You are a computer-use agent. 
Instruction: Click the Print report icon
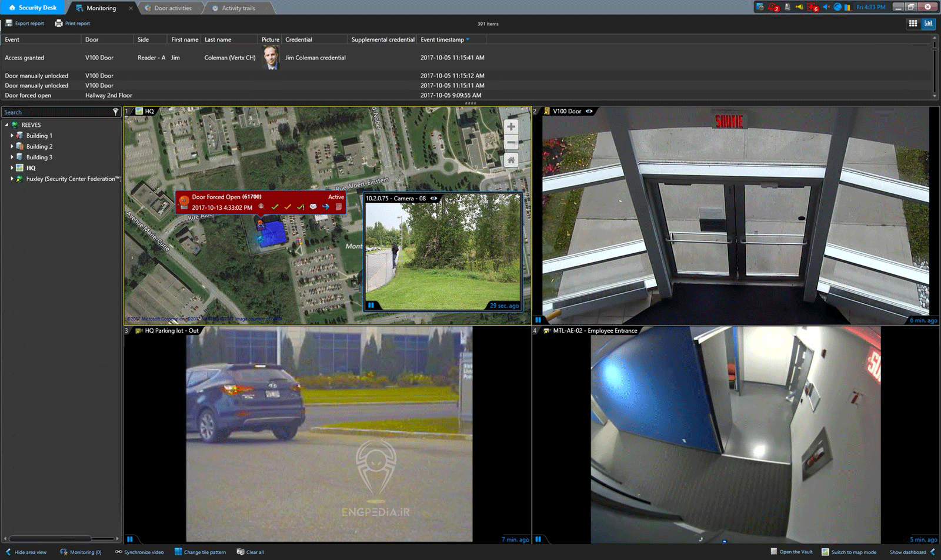coord(58,23)
